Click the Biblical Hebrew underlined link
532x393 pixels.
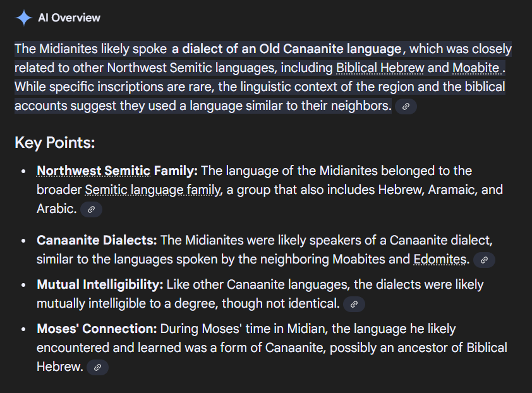click(x=380, y=68)
